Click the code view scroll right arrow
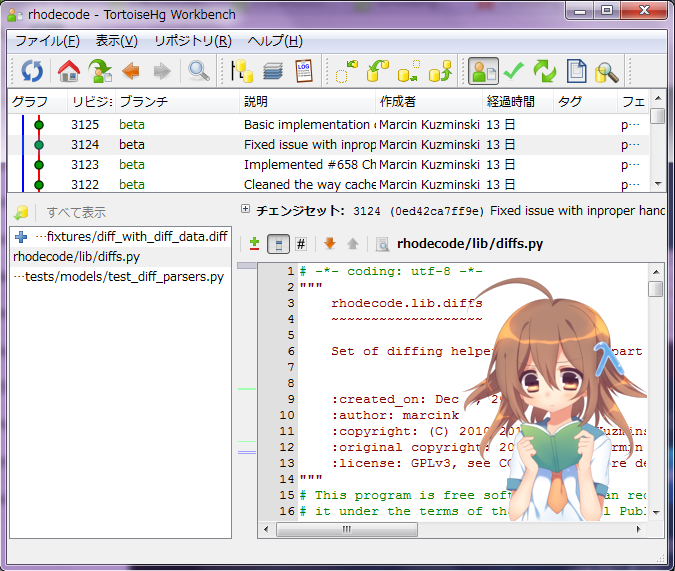Image resolution: width=675 pixels, height=571 pixels. [639, 529]
